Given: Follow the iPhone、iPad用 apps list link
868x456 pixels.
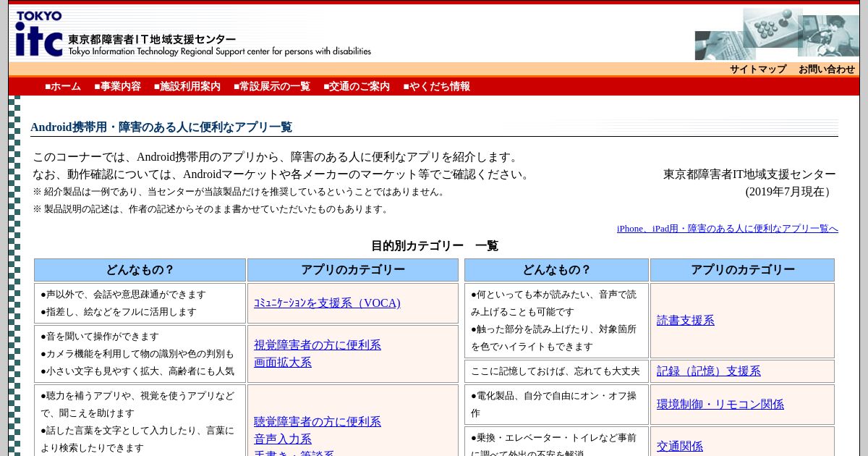Looking at the screenshot, I should point(727,229).
